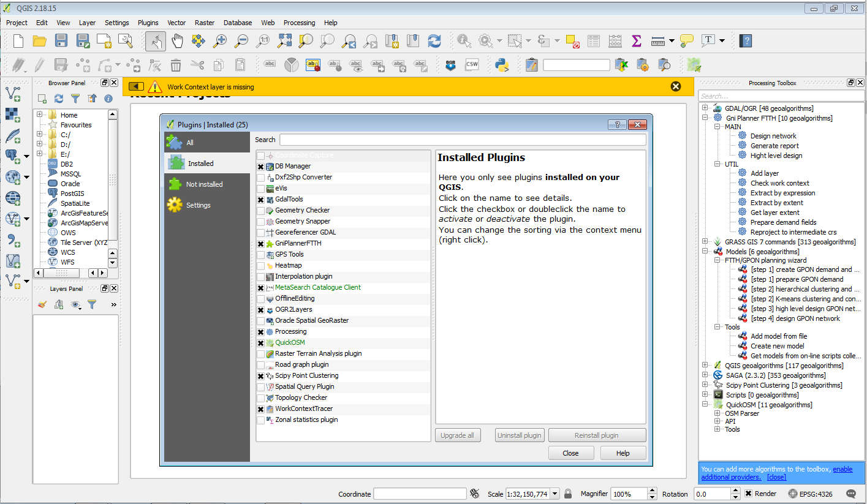Open the statistical summary sigma icon
The image size is (867, 504).
click(636, 41)
